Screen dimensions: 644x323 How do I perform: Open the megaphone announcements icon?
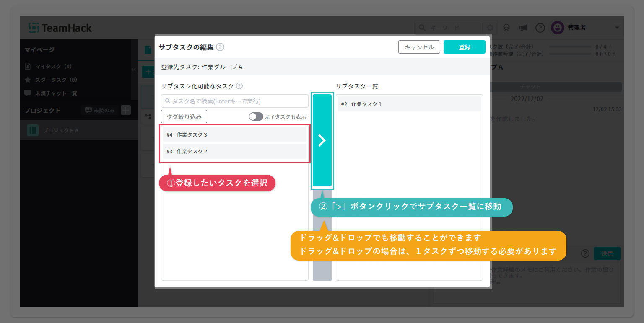(523, 28)
